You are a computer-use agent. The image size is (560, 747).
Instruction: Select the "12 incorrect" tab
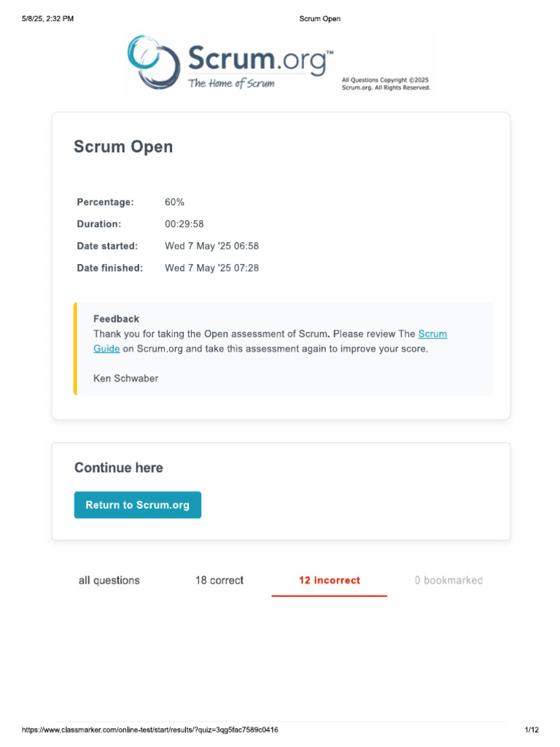330,581
